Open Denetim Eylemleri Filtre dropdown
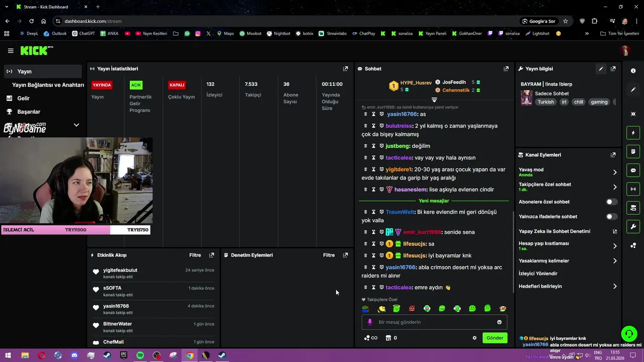 point(329,255)
